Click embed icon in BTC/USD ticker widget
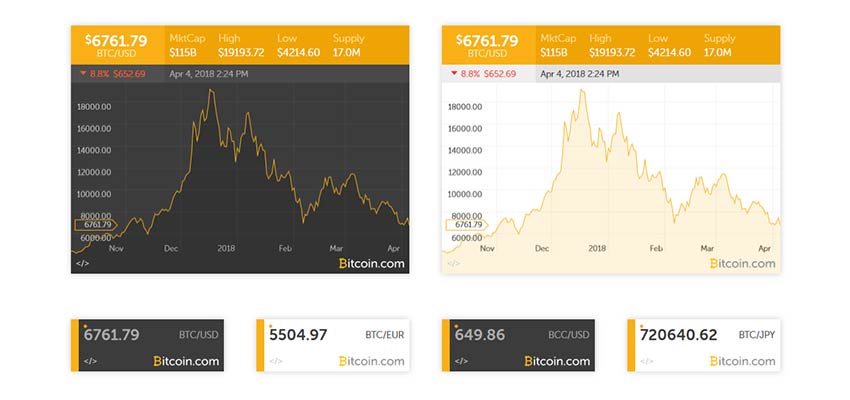The height and width of the screenshot is (400, 850). click(90, 361)
